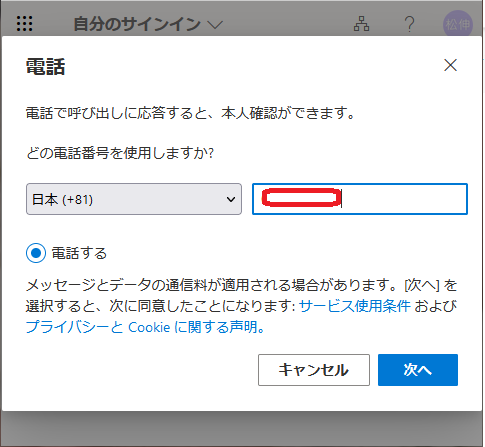Click the redacted number in the phone field

(x=301, y=197)
